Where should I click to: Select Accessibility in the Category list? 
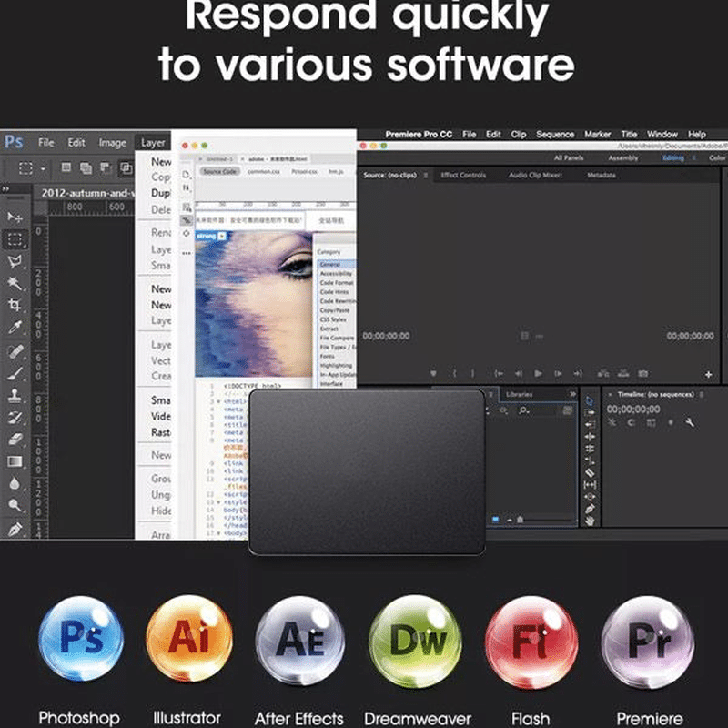(x=336, y=274)
